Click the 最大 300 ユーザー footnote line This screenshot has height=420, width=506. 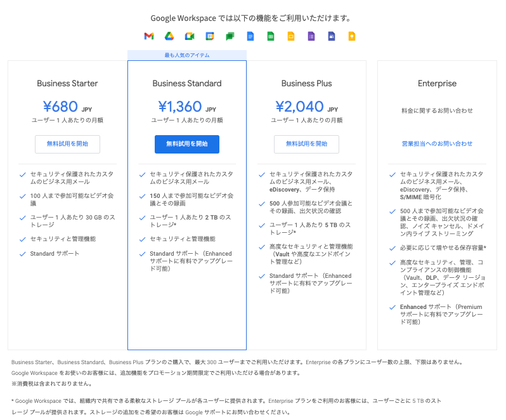[237, 362]
